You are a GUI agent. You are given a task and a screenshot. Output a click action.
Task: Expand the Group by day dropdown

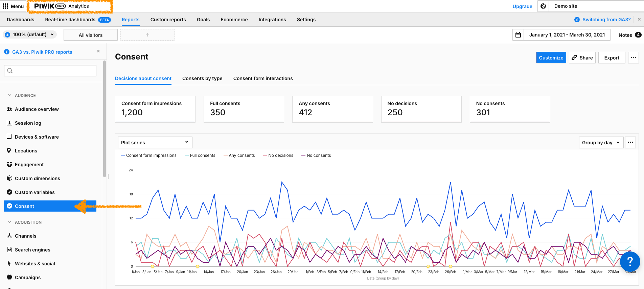tap(601, 142)
